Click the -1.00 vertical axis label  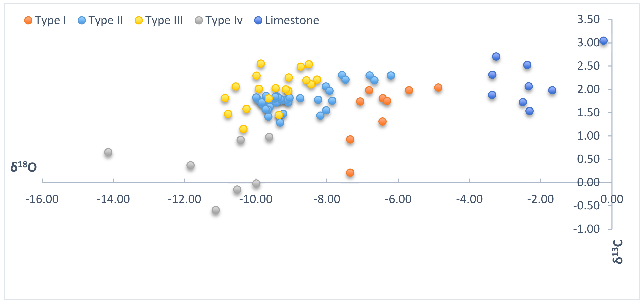pos(586,229)
